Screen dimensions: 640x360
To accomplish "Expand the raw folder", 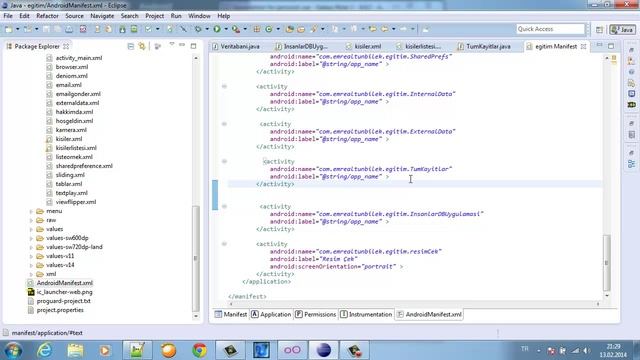I will click(x=31, y=220).
